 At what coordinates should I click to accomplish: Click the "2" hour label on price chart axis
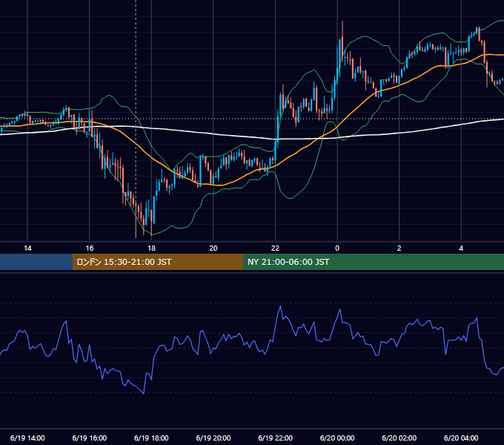coord(399,248)
